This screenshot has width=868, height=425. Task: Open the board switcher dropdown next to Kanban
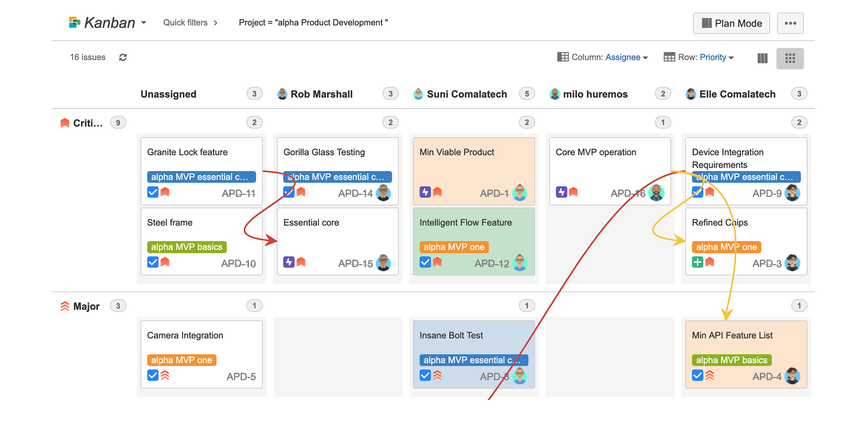144,22
